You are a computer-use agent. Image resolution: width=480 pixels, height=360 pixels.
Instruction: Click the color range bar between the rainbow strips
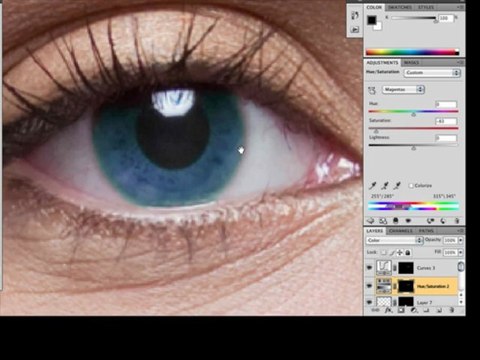click(413, 207)
